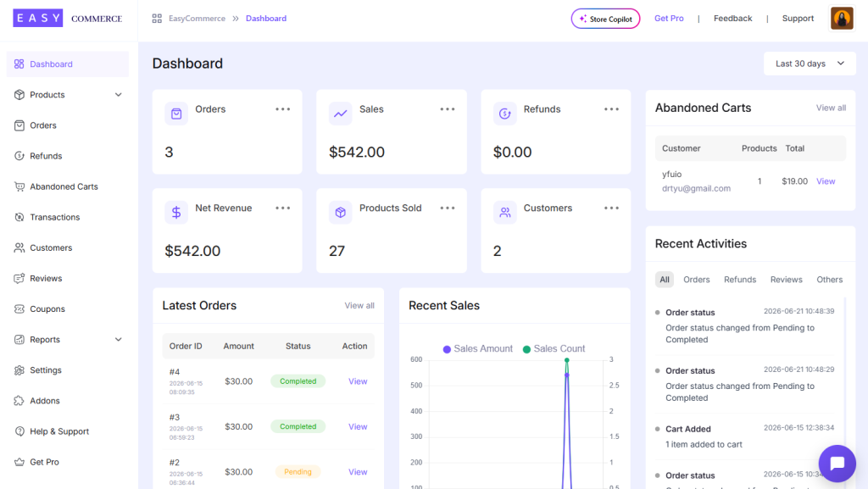The image size is (868, 489).
Task: Click the Products Sold cube icon
Action: 341,213
